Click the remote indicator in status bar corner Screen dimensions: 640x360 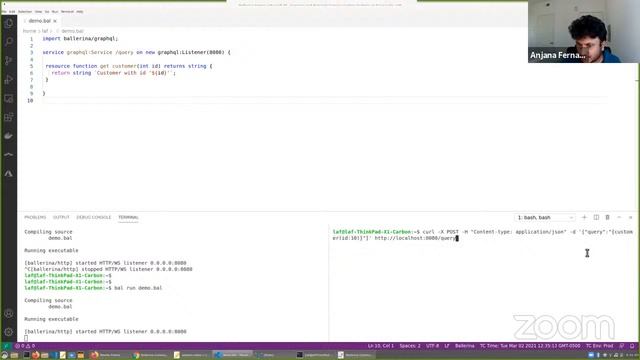(6, 346)
